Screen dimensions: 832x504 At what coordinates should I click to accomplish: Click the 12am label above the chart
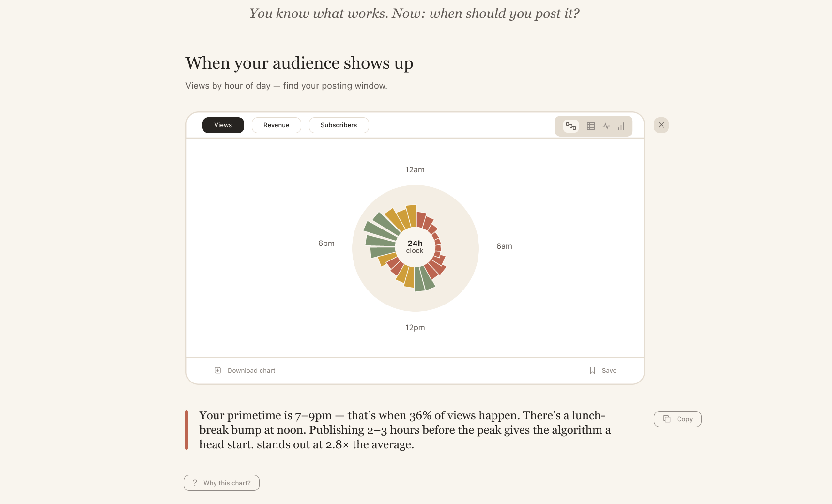(x=415, y=169)
